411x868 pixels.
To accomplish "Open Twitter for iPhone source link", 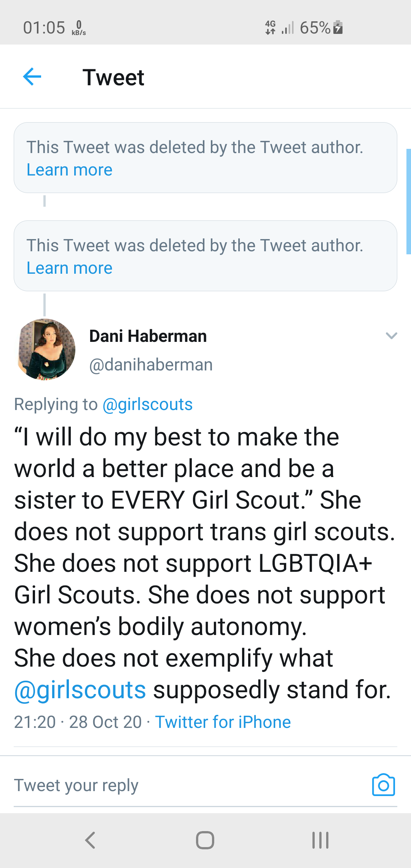I will coord(223,722).
